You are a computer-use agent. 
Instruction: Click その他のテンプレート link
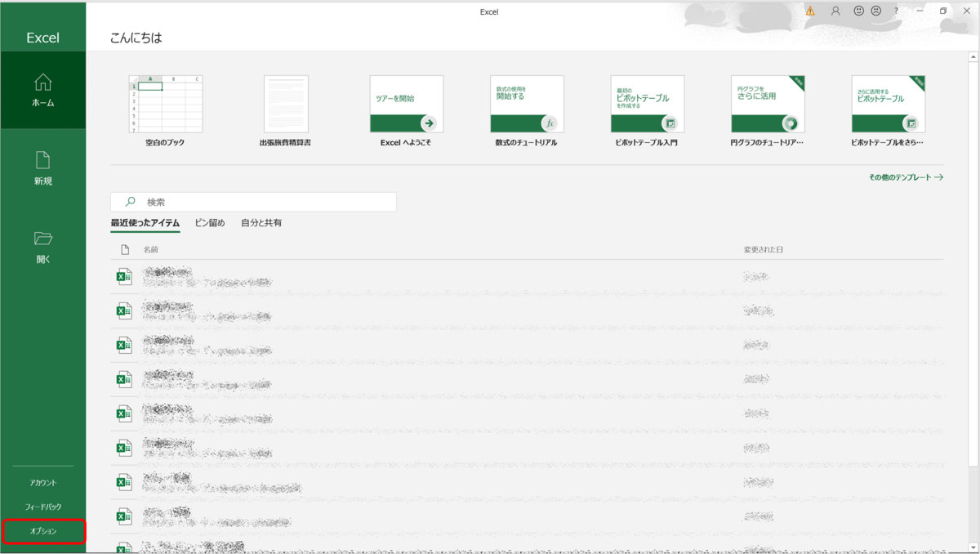coord(906,177)
